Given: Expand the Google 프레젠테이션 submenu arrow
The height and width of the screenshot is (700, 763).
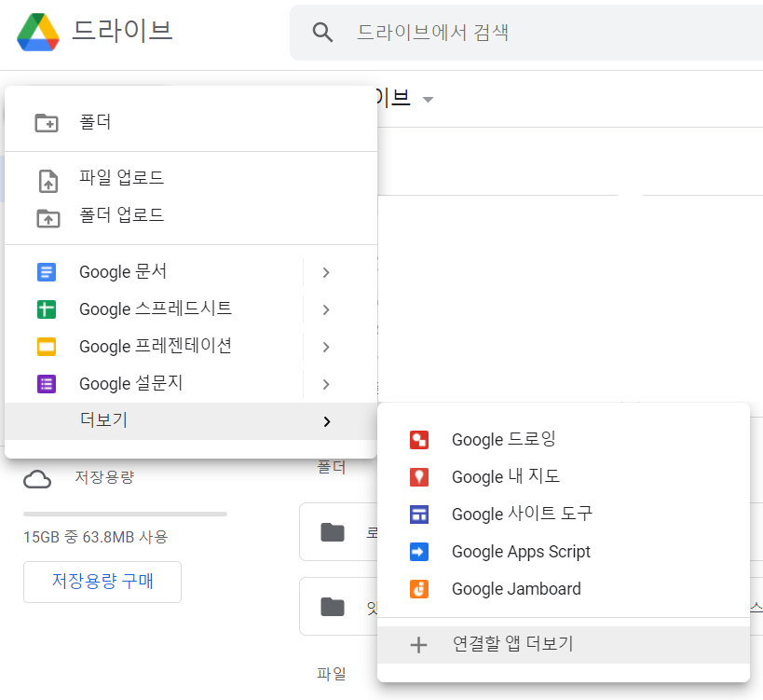Looking at the screenshot, I should pyautogui.click(x=326, y=347).
